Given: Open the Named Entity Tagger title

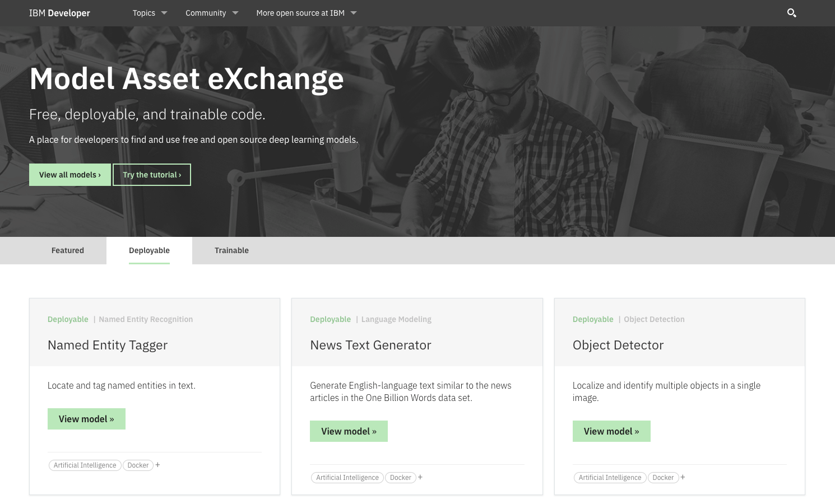Looking at the screenshot, I should 108,345.
